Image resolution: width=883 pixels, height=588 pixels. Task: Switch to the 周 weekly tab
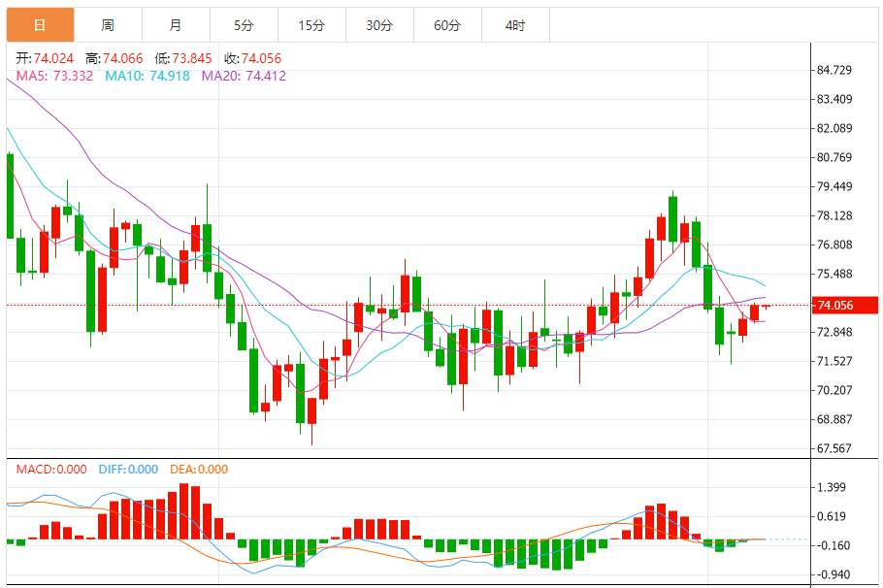click(108, 25)
